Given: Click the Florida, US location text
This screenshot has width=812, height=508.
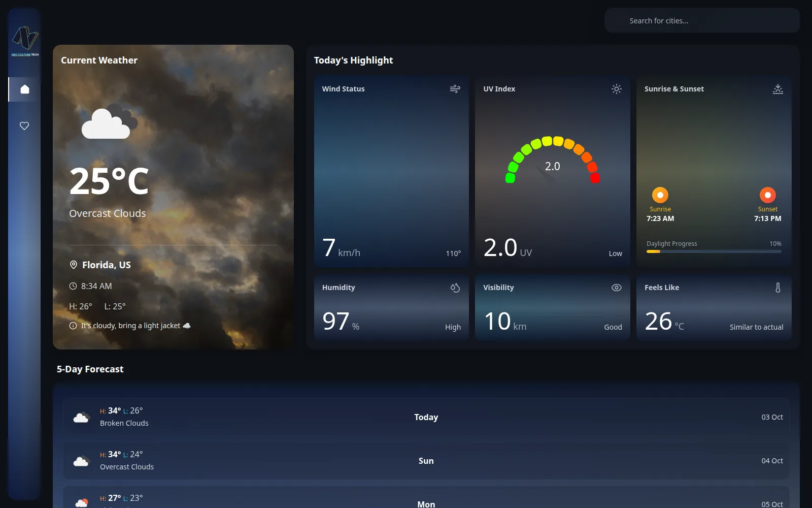Looking at the screenshot, I should point(106,265).
